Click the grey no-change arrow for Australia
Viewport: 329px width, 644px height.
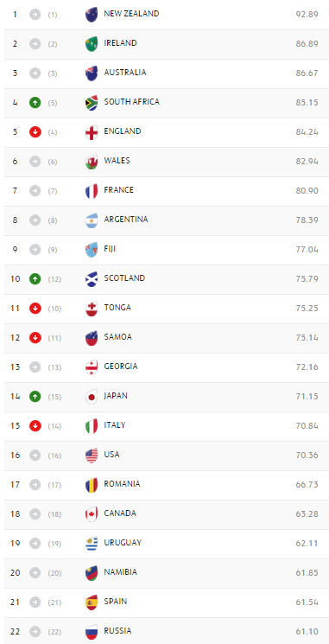(x=35, y=73)
